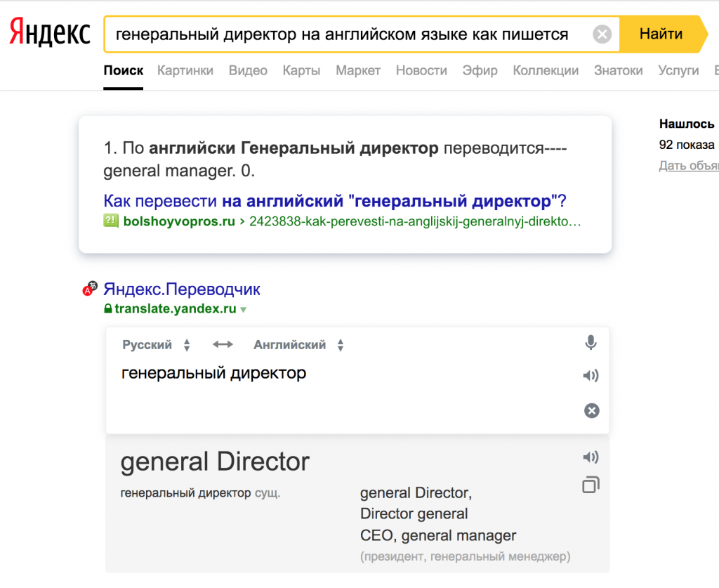Switch to the Знатоки tab

pos(618,70)
